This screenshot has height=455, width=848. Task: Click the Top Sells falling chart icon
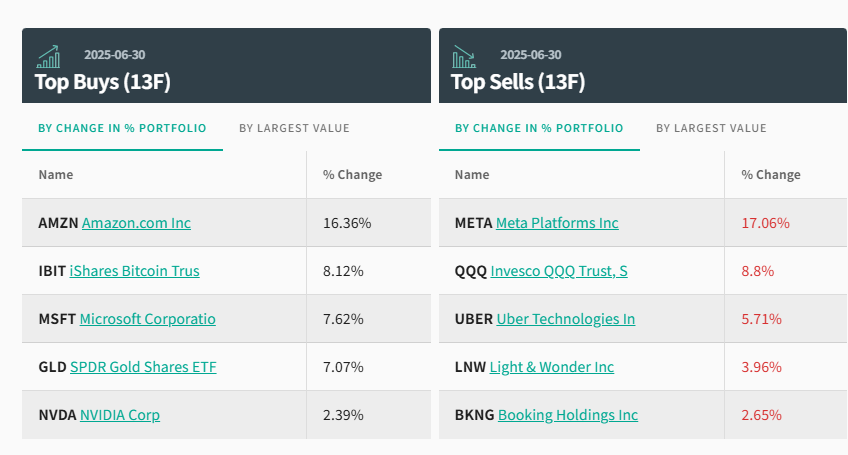coord(464,56)
